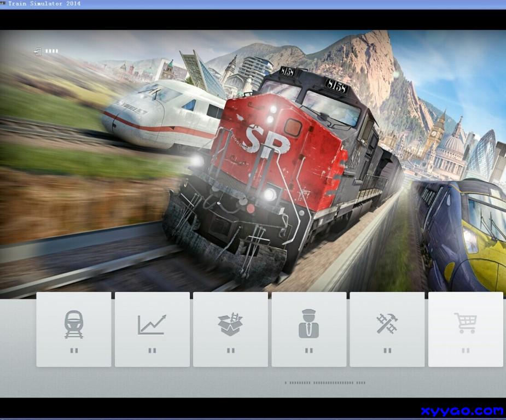Click the small text line below the tiles
Image resolution: width=506 pixels, height=420 pixels.
(x=325, y=383)
